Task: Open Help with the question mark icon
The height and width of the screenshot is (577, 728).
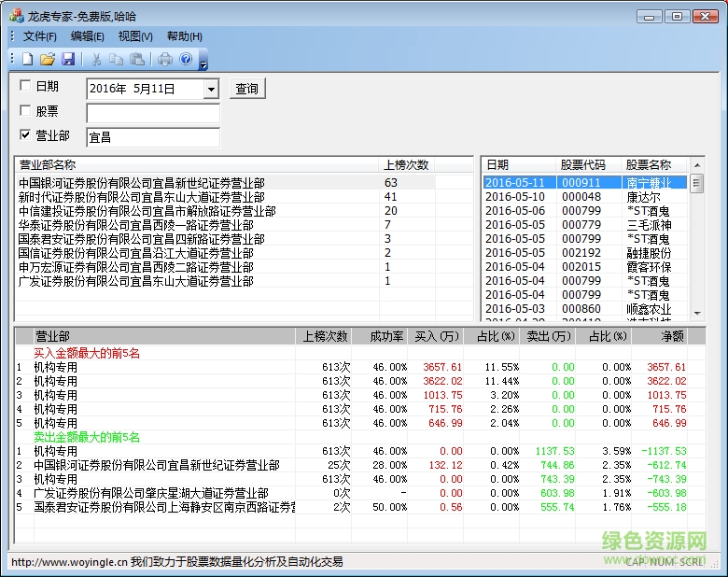Action: pos(186,60)
